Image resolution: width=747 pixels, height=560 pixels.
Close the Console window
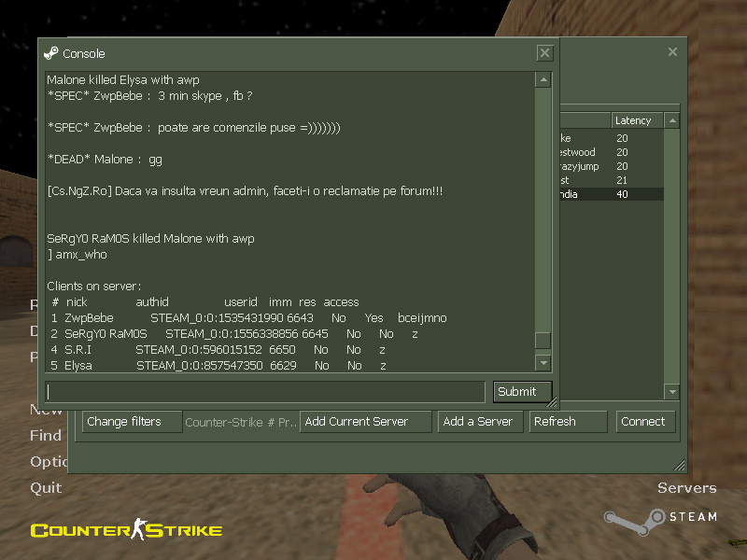tap(545, 53)
